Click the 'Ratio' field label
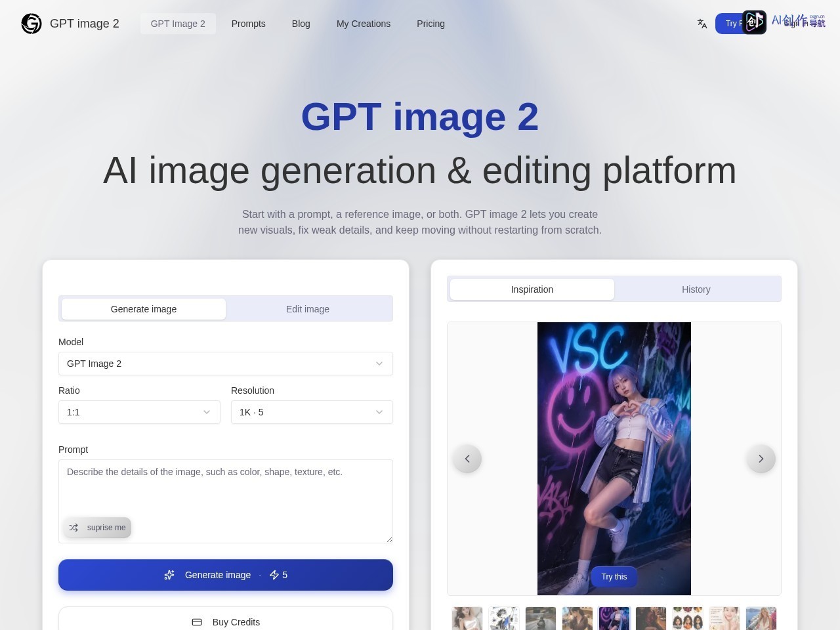This screenshot has height=630, width=840. (69, 390)
